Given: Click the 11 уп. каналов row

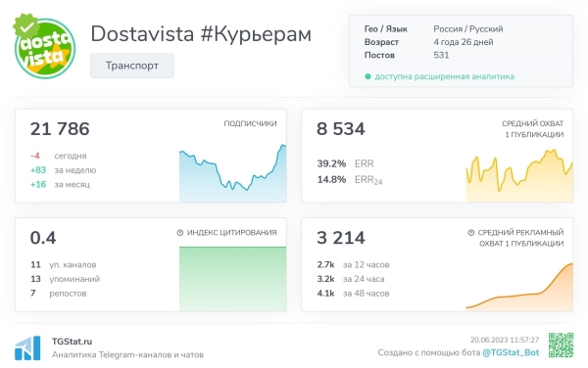Looking at the screenshot, I should 64,264.
